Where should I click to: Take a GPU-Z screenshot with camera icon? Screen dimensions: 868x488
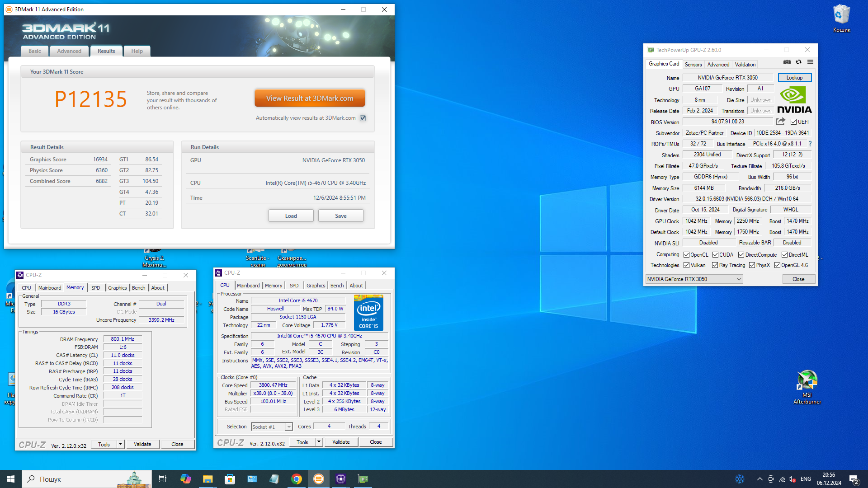click(787, 62)
